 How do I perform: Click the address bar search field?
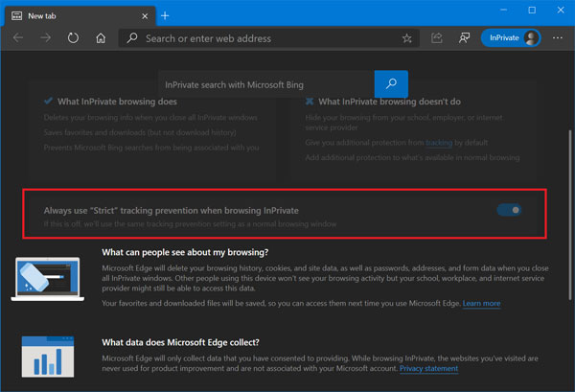[x=268, y=38]
